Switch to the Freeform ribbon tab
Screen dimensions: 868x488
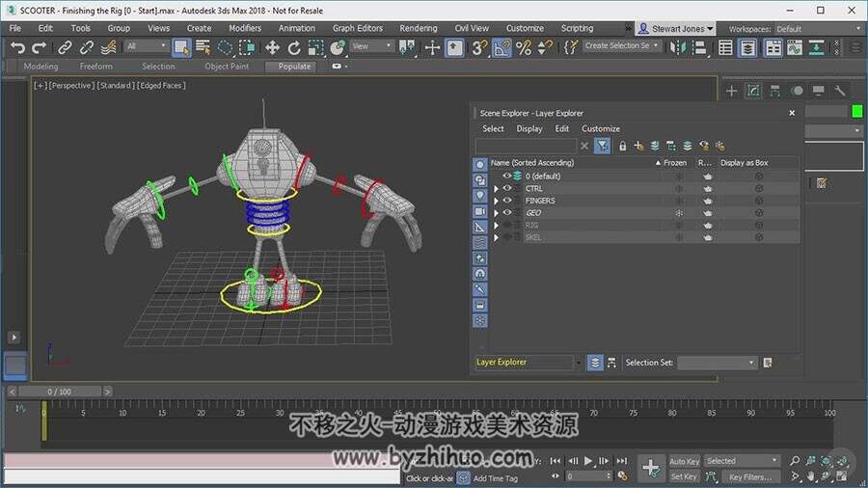tap(95, 67)
